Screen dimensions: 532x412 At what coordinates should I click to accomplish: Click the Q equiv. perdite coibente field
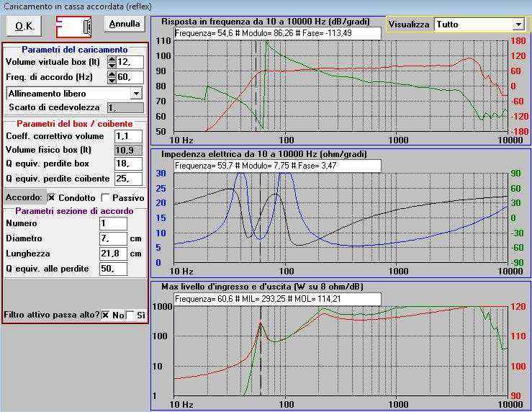(x=128, y=179)
